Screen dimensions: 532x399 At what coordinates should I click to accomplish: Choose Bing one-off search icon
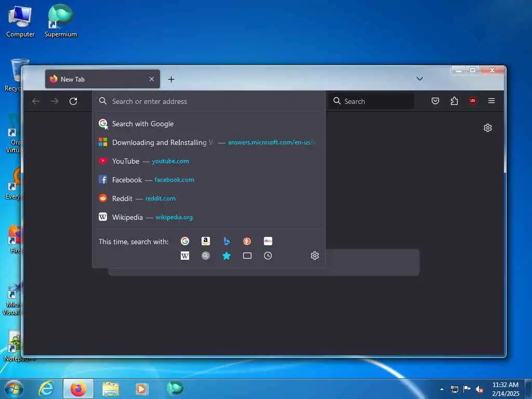pyautogui.click(x=227, y=241)
